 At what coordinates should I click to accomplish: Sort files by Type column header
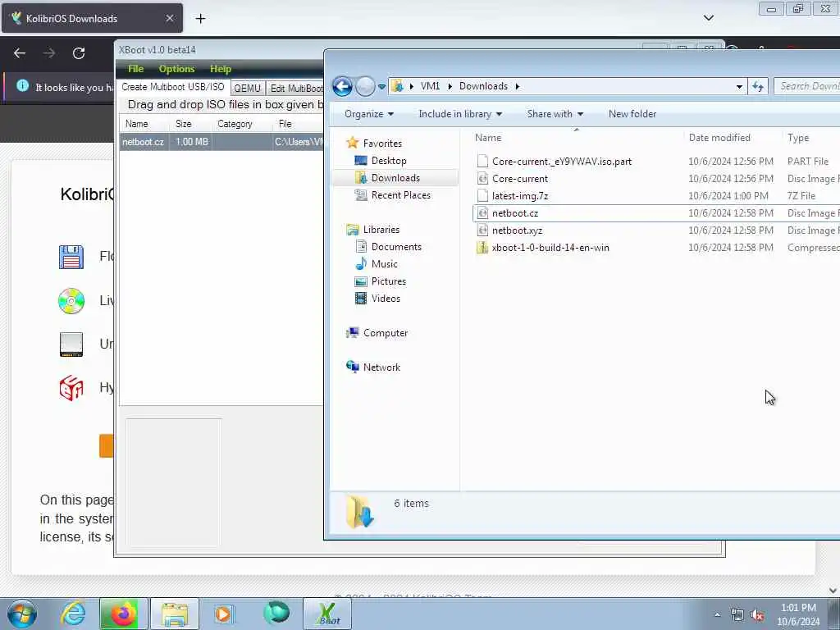coord(811,138)
